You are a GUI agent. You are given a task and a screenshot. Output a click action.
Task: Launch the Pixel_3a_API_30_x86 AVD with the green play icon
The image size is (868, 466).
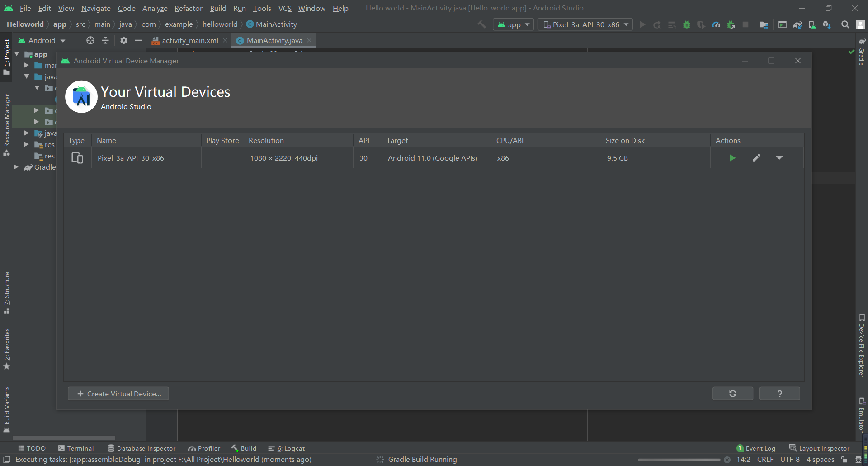(x=732, y=158)
